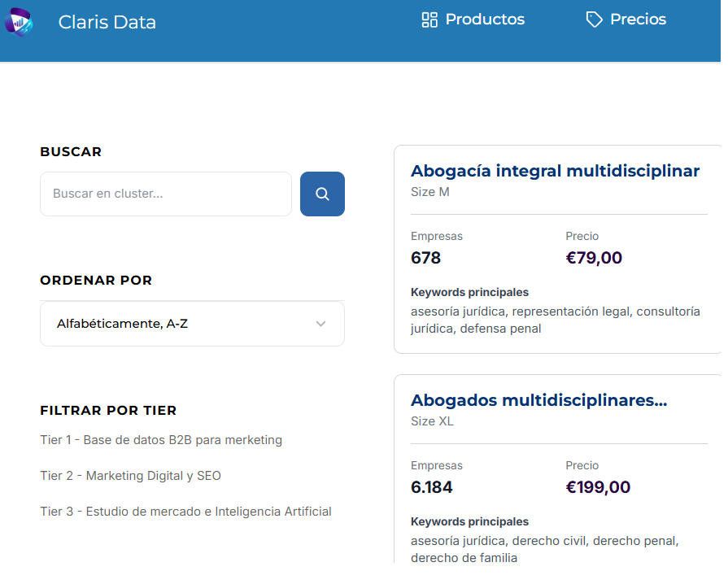Click the €79,00 price on first card
Screen dimensions: 728x584
[594, 258]
